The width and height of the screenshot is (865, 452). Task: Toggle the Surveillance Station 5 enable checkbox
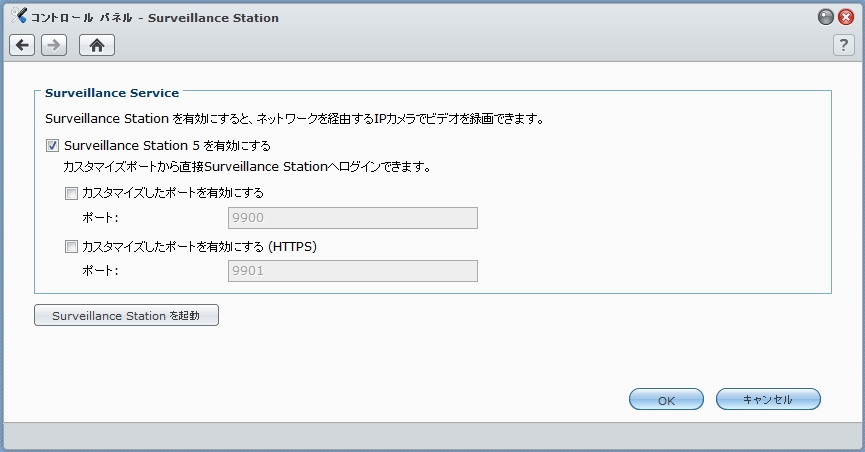click(53, 145)
